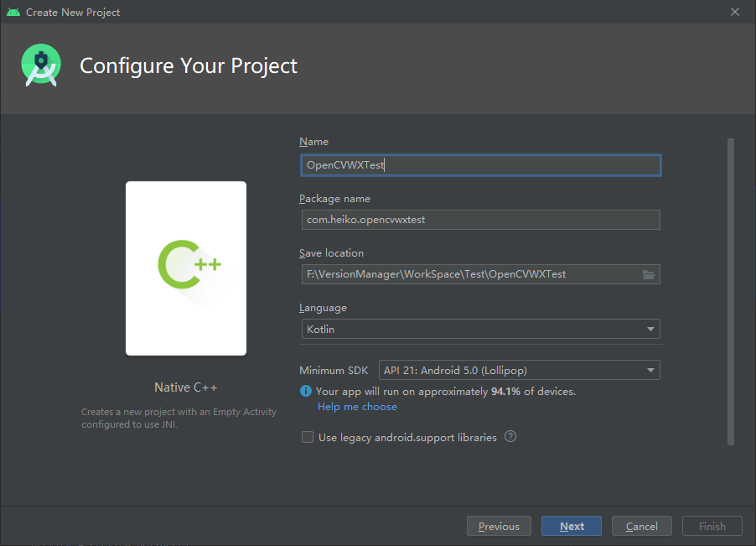The height and width of the screenshot is (546, 756).
Task: Go to the Next step
Action: (x=572, y=526)
